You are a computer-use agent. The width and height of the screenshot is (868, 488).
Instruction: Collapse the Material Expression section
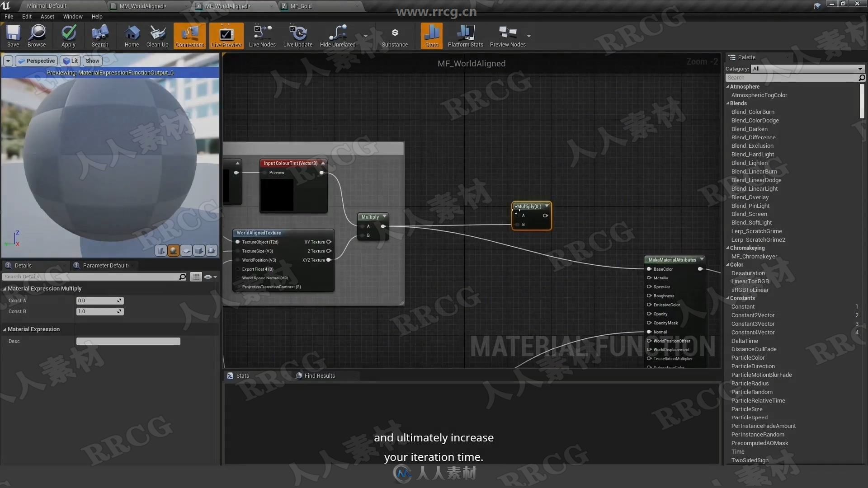coord(5,329)
